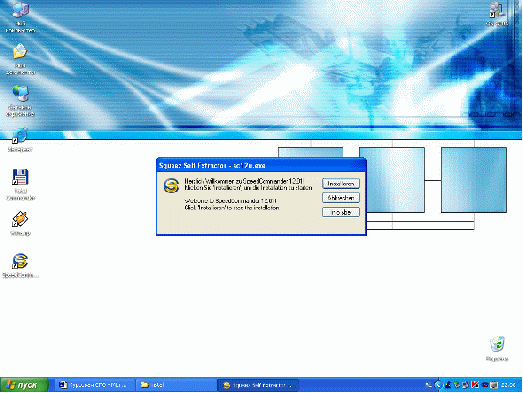The image size is (523, 393).
Task: Click the SpeedCommander logo icon inside dialog
Action: (x=171, y=185)
